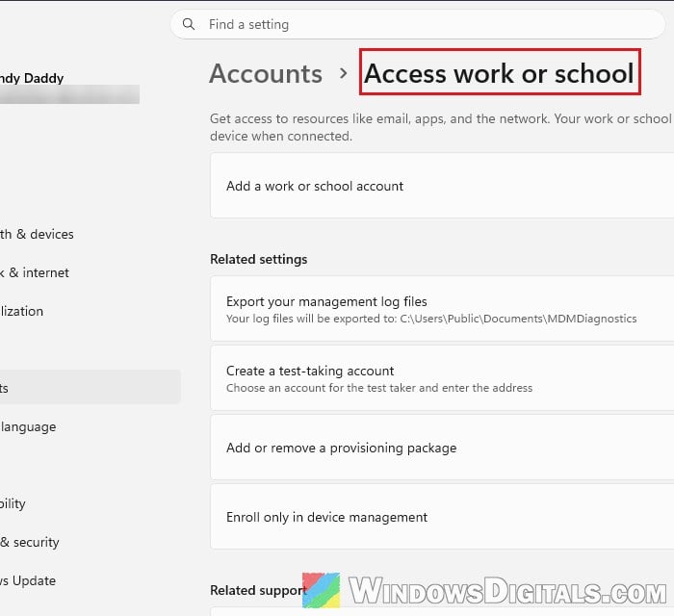Select highlighted Accounts item in sidebar
Image resolution: width=674 pixels, height=616 pixels.
[91, 387]
